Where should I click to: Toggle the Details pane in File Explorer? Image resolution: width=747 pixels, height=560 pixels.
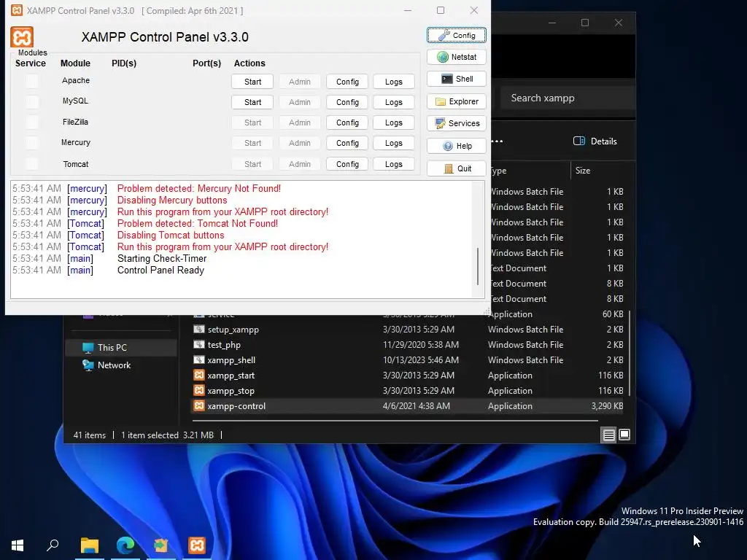coord(595,141)
